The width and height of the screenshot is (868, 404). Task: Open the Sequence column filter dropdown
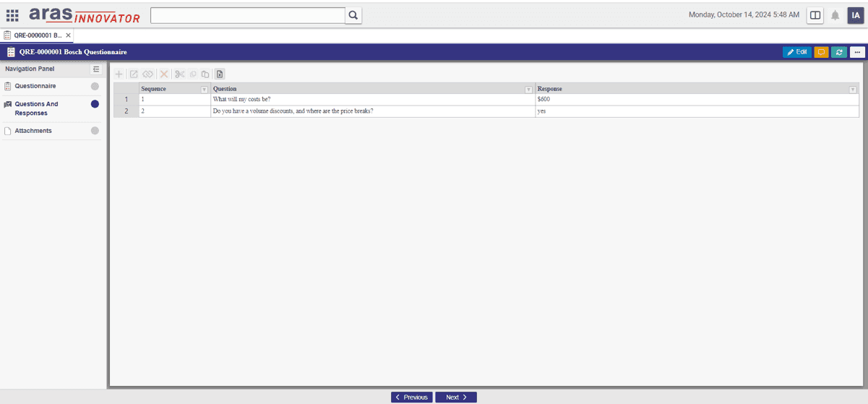204,89
